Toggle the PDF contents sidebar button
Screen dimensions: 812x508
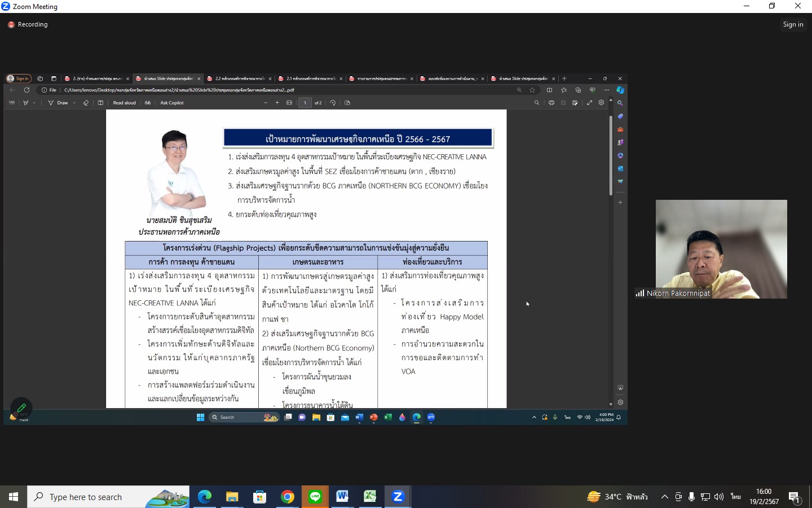coord(12,103)
